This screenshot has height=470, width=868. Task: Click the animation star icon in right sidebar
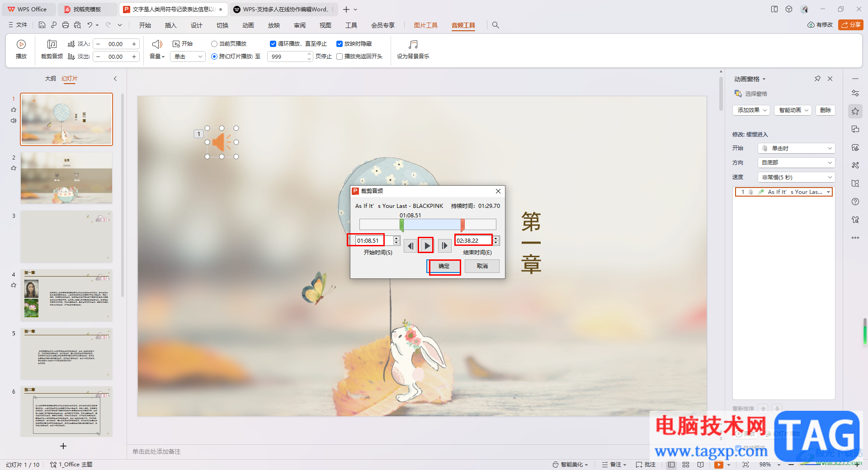click(855, 111)
